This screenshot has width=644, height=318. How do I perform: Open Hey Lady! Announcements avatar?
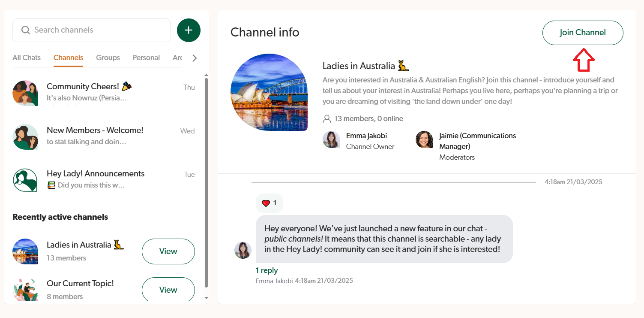(25, 180)
